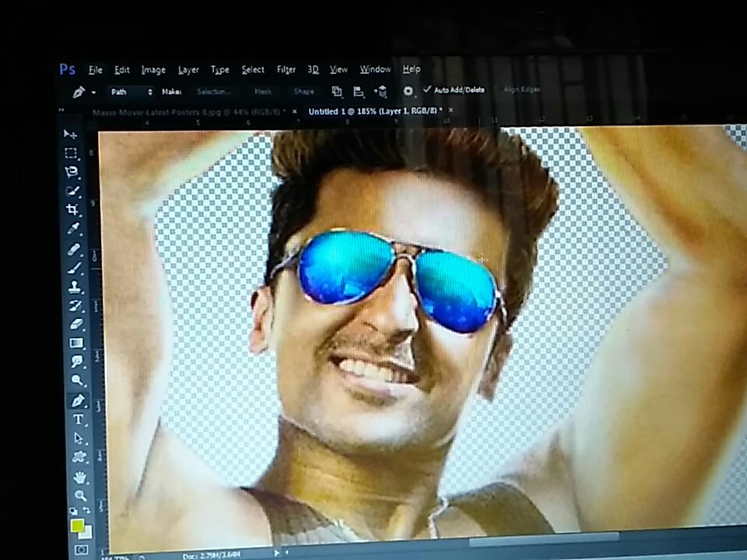Select the Healing Brush tool
This screenshot has width=747, height=560.
[x=73, y=249]
